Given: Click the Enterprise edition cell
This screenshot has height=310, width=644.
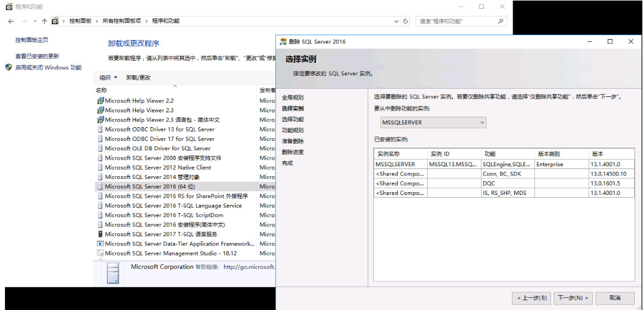Looking at the screenshot, I should click(x=561, y=164).
